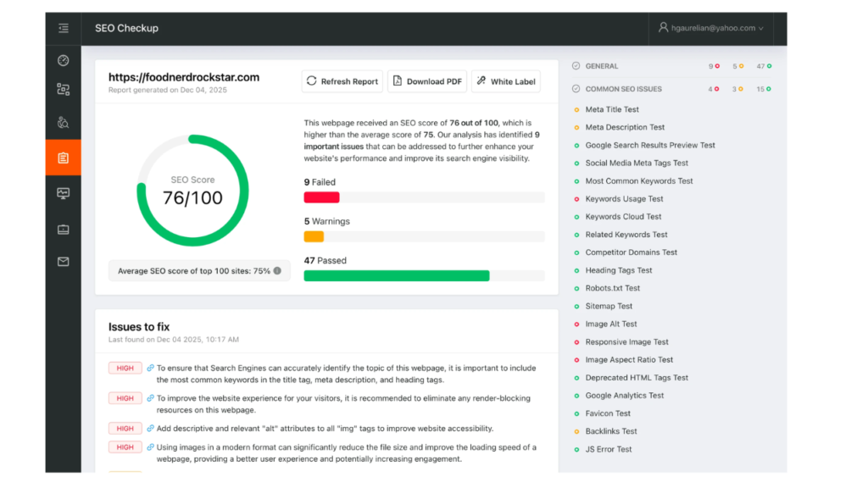
Task: Click HIGH badge on alt attributes issue
Action: pos(125,428)
